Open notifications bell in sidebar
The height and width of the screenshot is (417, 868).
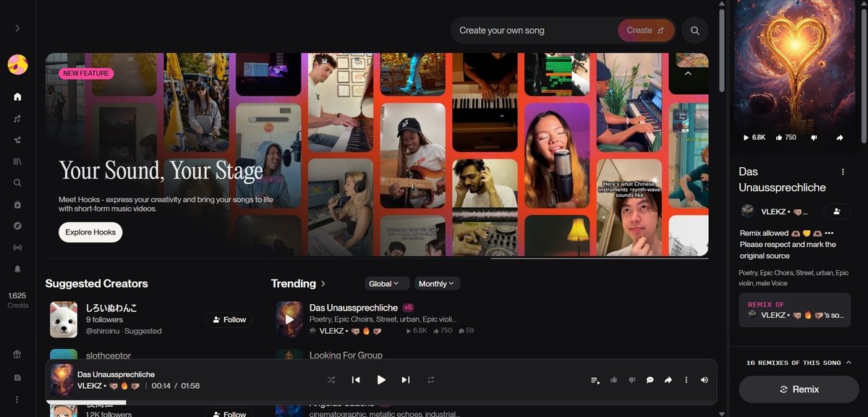tap(17, 269)
